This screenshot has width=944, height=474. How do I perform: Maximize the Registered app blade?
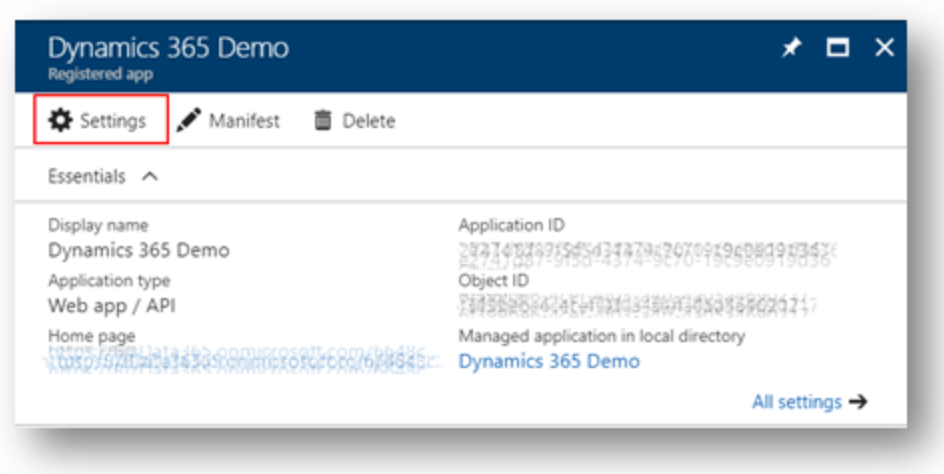[x=837, y=48]
